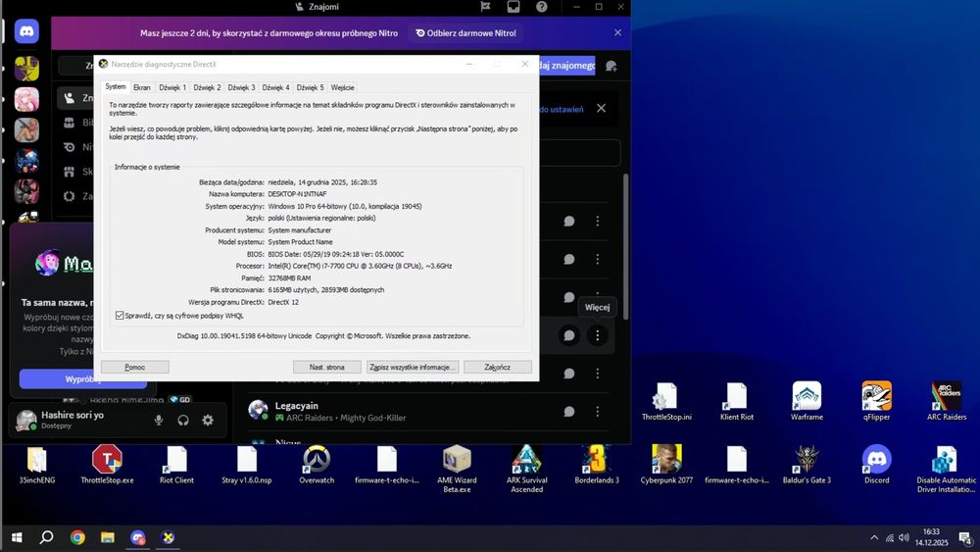This screenshot has height=552, width=980.
Task: Open the ThrottleStop.ini file on the desktop
Action: [x=666, y=401]
